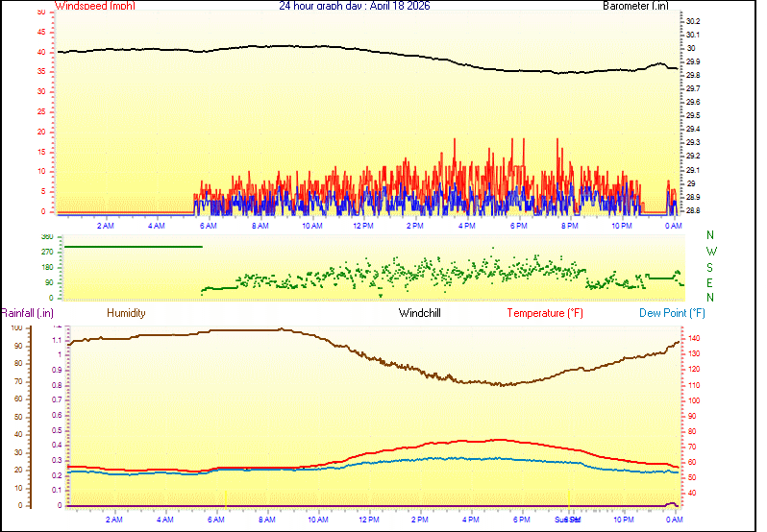Select the red Temperature (°F) legend label
This screenshot has height=532, width=767.
click(544, 313)
